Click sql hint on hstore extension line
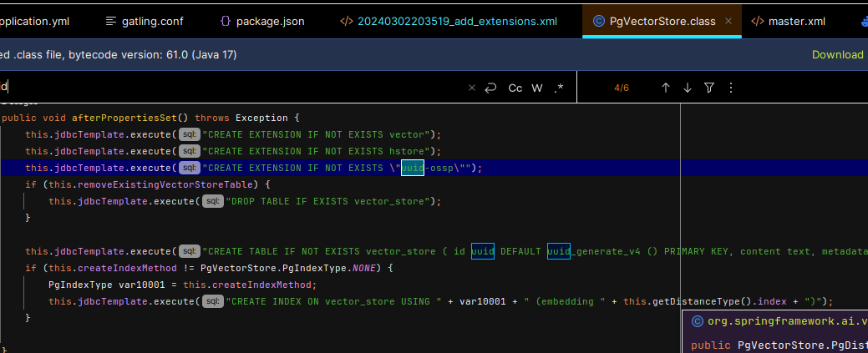This screenshot has height=353, width=868. (190, 151)
